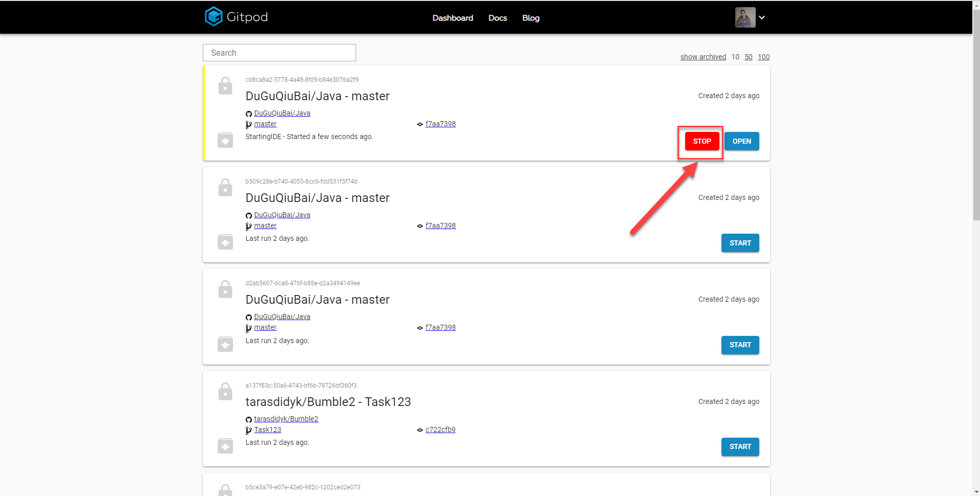The height and width of the screenshot is (496, 980).
Task: Click workspace ID a137f83c-50a6-4743-bf6b-78726bf360f3
Action: 301,386
